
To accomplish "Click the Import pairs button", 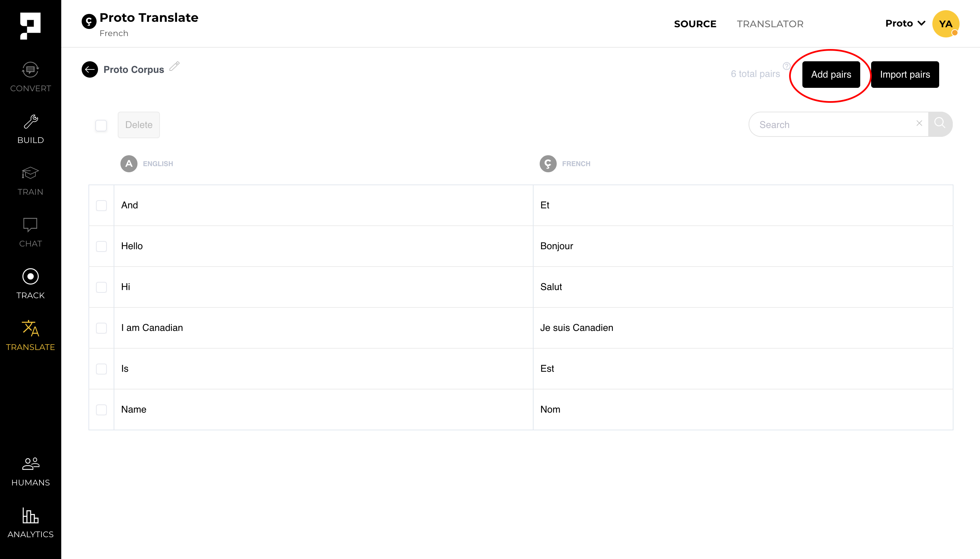I will coord(904,75).
